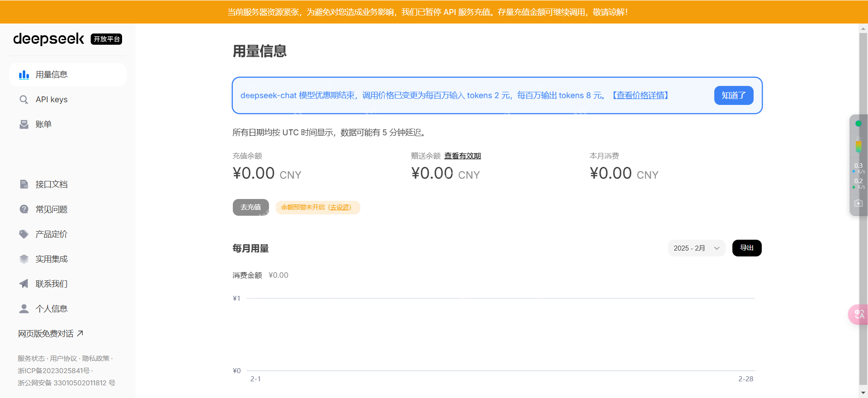The width and height of the screenshot is (868, 398).
Task: Click the 查看有效期 link
Action: 462,156
